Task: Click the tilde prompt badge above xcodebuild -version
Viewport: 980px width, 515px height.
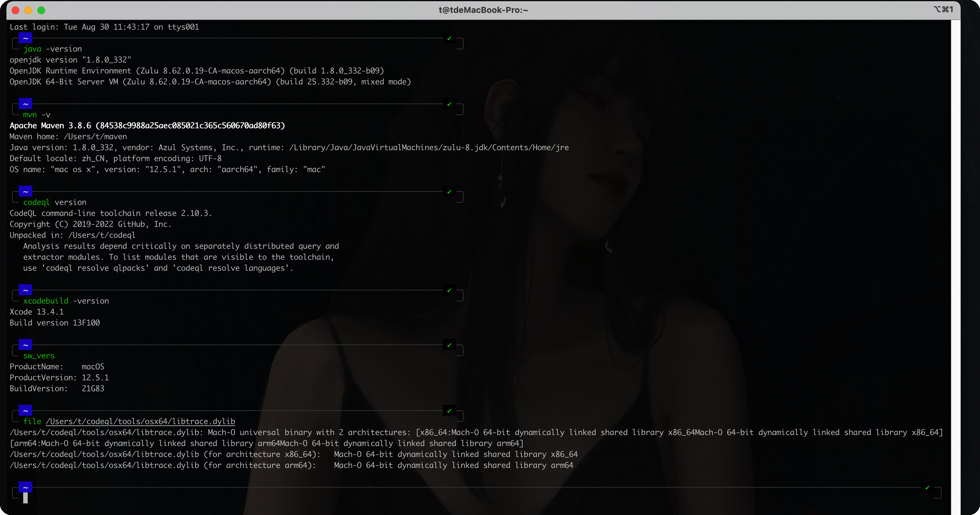Action: click(25, 290)
